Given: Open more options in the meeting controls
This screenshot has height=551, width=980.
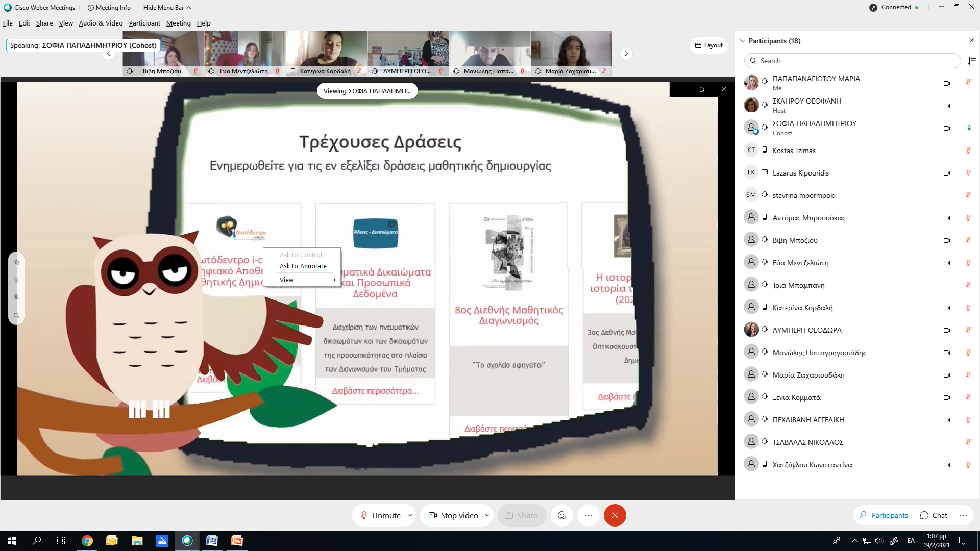Looking at the screenshot, I should pos(588,515).
